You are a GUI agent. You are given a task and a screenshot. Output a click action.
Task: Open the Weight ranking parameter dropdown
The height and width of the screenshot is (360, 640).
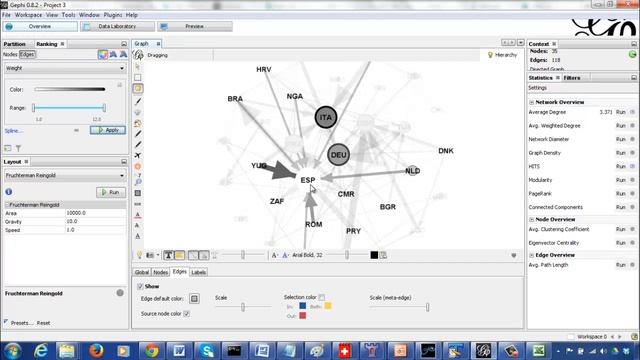[x=65, y=68]
